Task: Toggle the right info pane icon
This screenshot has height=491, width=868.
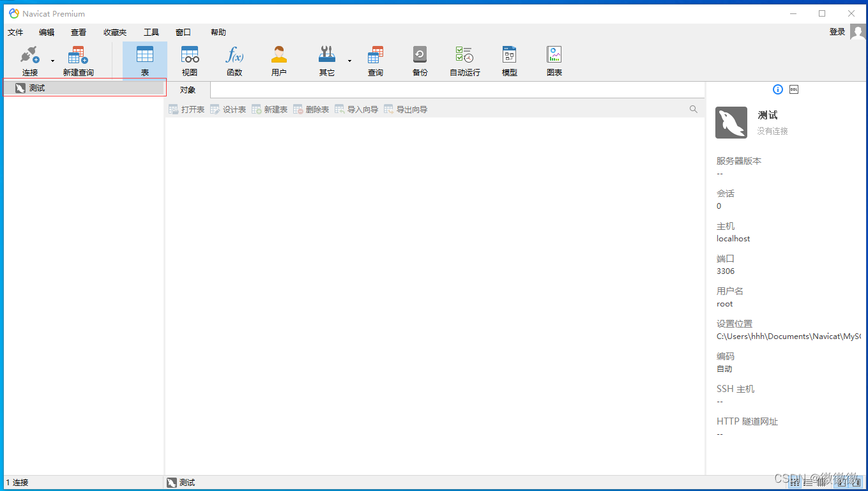Action: tap(857, 483)
